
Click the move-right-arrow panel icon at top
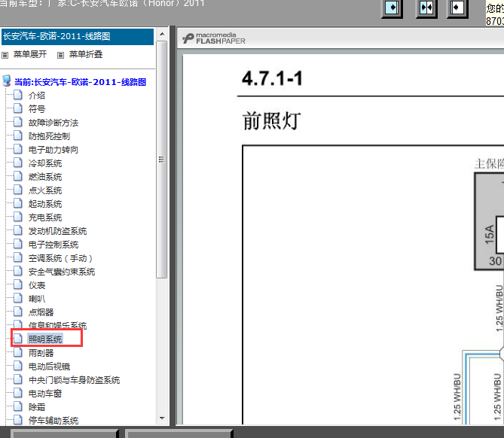[392, 8]
